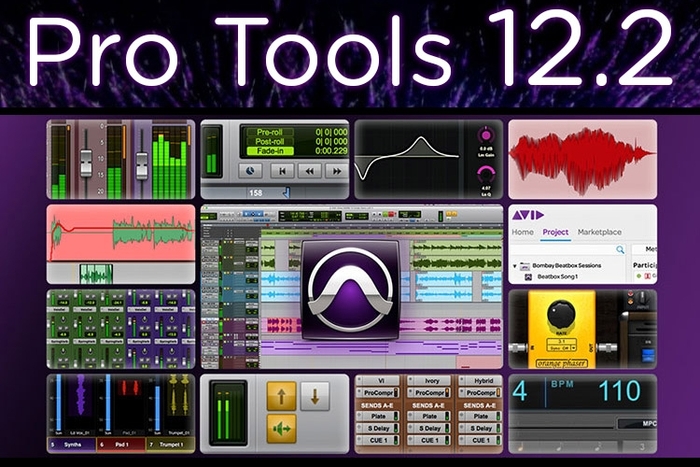Enable the Pre-roll button

[269, 132]
